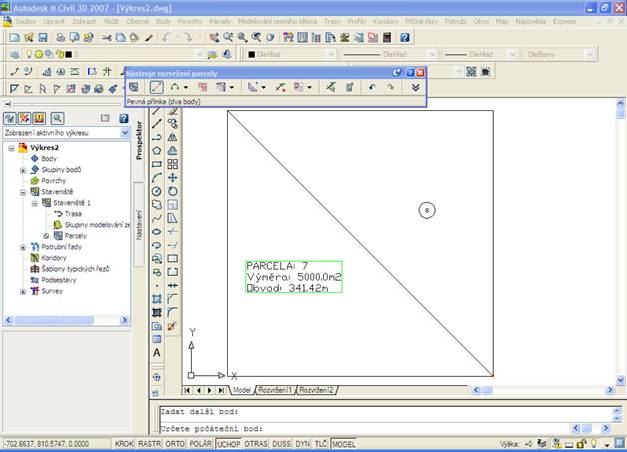This screenshot has height=452, width=627.
Task: Expand the Survey node
Action: click(x=23, y=291)
